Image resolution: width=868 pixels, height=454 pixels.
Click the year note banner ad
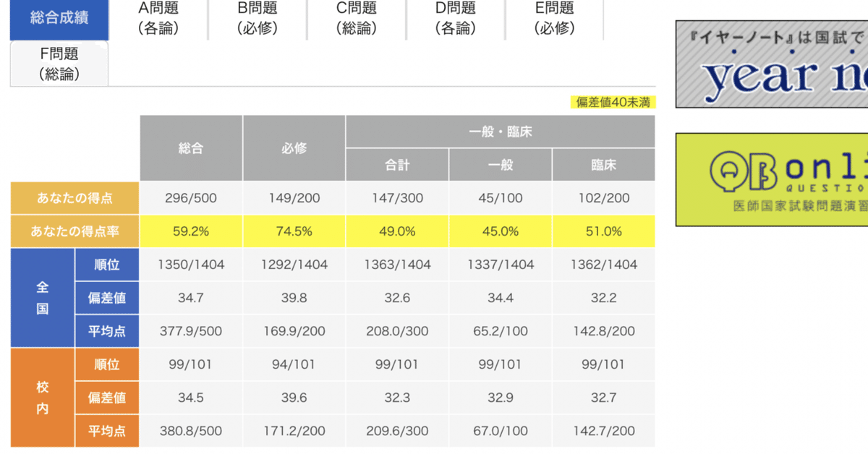point(772,64)
